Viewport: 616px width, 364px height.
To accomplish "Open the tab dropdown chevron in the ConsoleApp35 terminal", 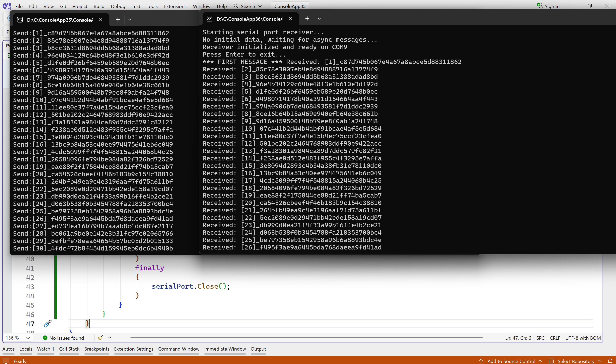I will click(130, 20).
